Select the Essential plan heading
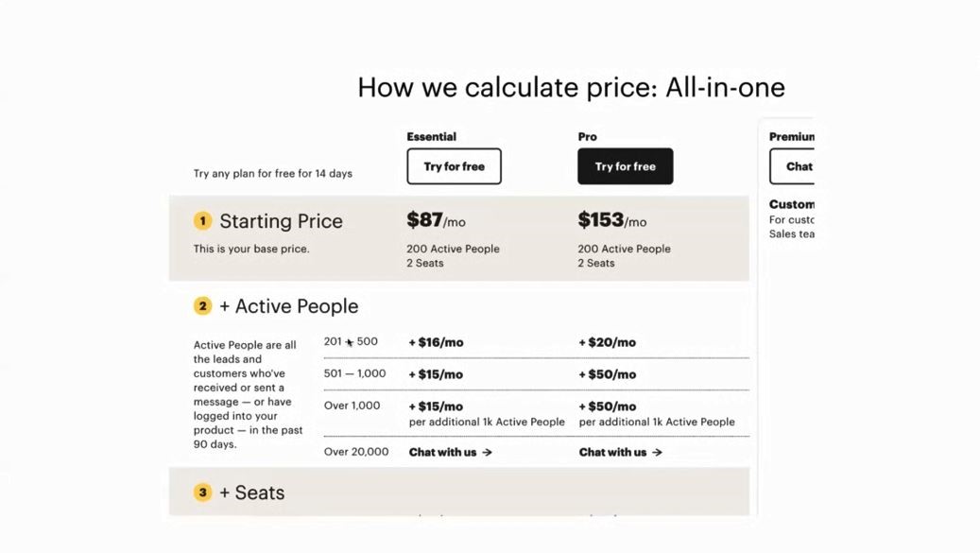This screenshot has width=980, height=553. [x=431, y=136]
